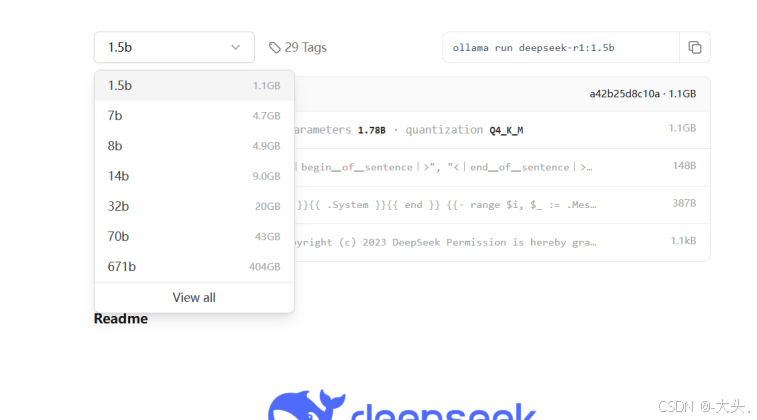Open the .System template row
The image size is (757, 420).
(x=502, y=205)
